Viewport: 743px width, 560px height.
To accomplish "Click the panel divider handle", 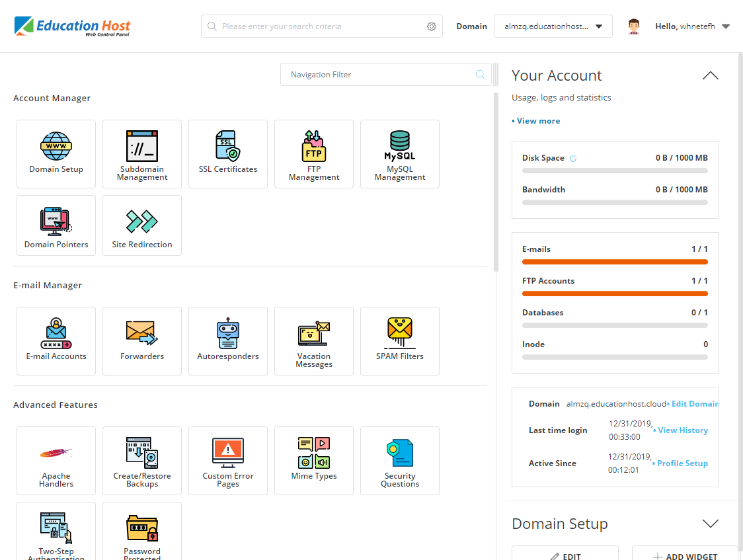I will 496,75.
